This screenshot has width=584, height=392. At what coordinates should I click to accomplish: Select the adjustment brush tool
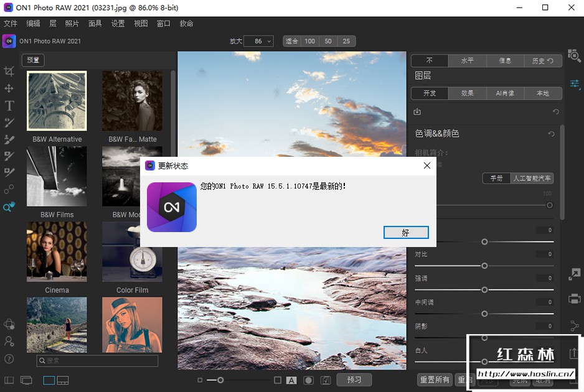[x=9, y=123]
